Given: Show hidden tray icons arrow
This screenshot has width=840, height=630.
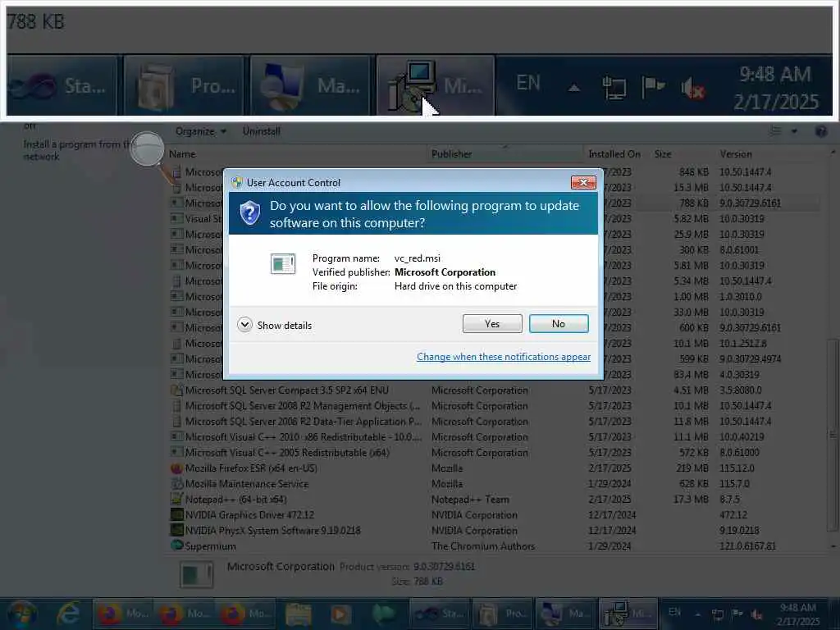Looking at the screenshot, I should click(698, 614).
